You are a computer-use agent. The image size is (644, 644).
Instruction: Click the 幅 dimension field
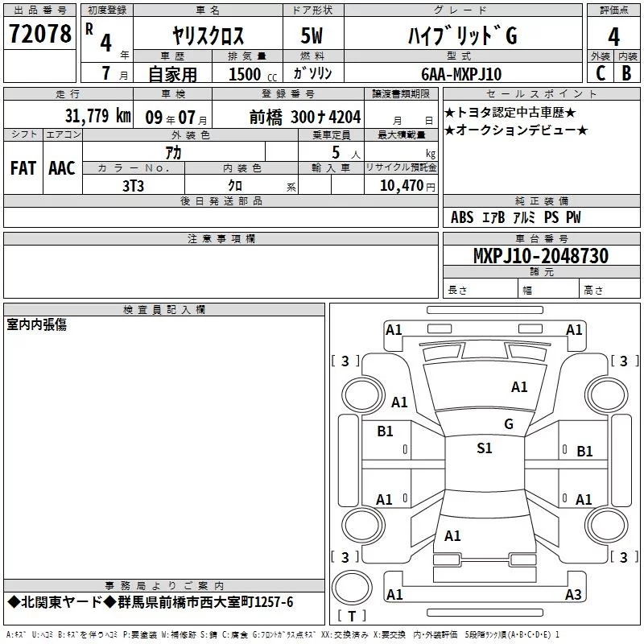(x=549, y=290)
